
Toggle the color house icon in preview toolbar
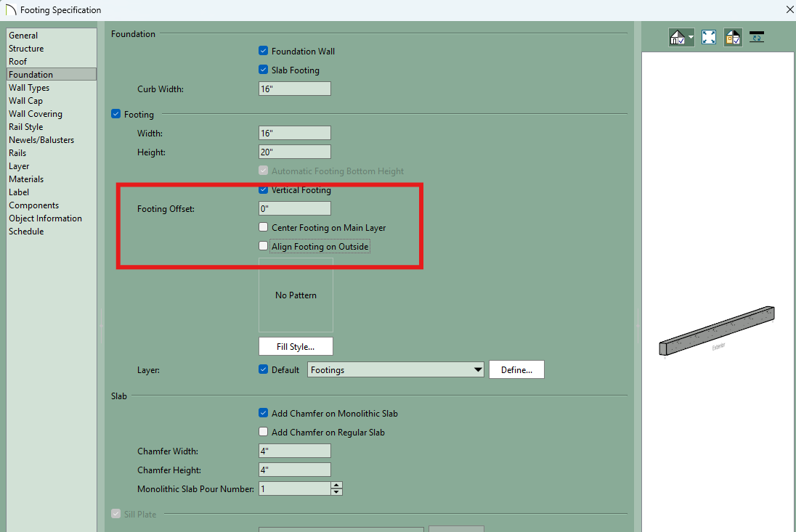click(733, 37)
